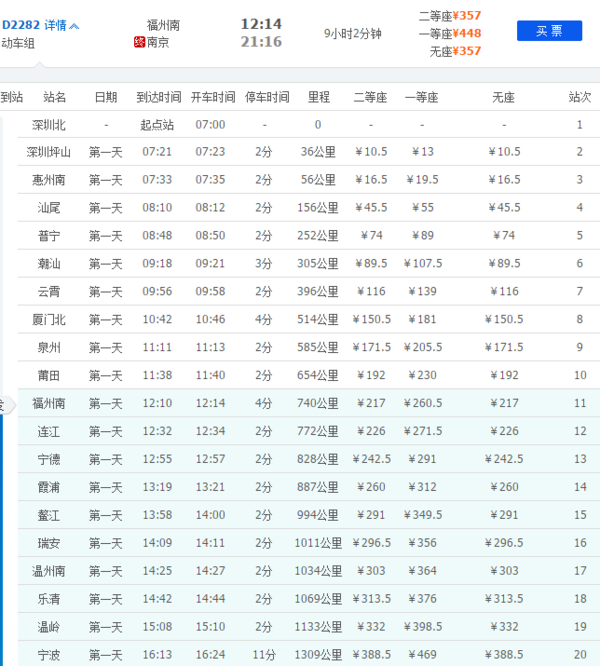The height and width of the screenshot is (666, 600).
Task: Select station 连江 row name
Action: pos(48,432)
